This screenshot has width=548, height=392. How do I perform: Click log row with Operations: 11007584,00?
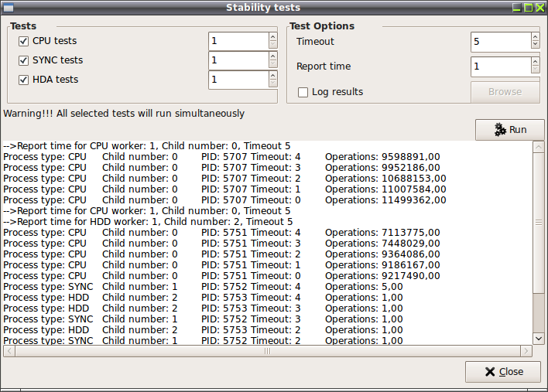point(224,189)
